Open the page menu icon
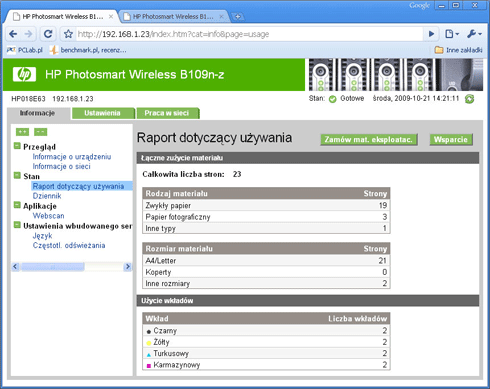Screen dimensions: 490x389 452,34
